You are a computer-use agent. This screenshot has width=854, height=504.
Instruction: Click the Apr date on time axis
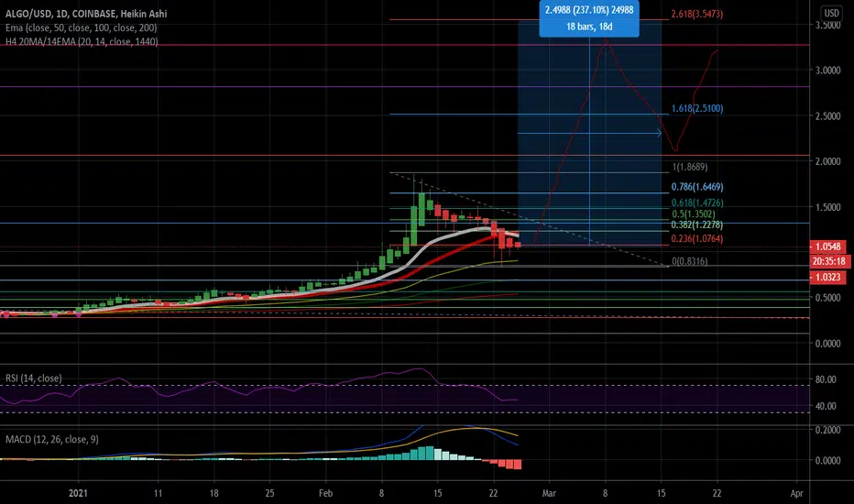click(x=796, y=493)
